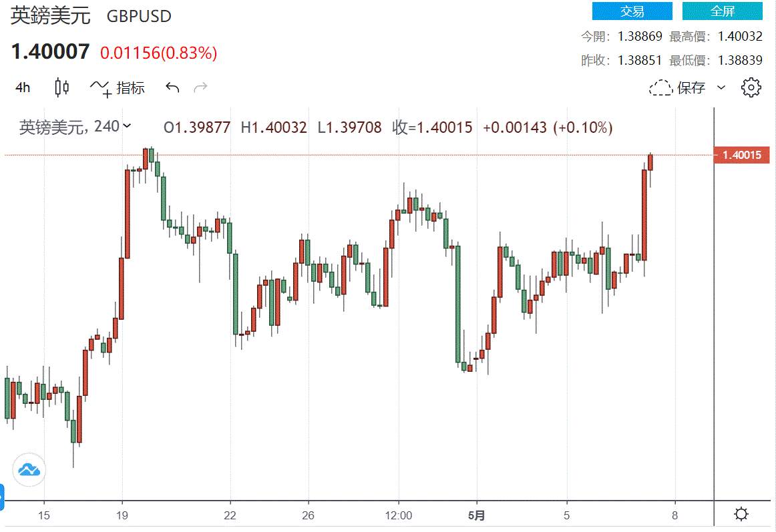This screenshot has width=776, height=532.
Task: Click the 5月 date marker on time axis
Action: point(476,516)
